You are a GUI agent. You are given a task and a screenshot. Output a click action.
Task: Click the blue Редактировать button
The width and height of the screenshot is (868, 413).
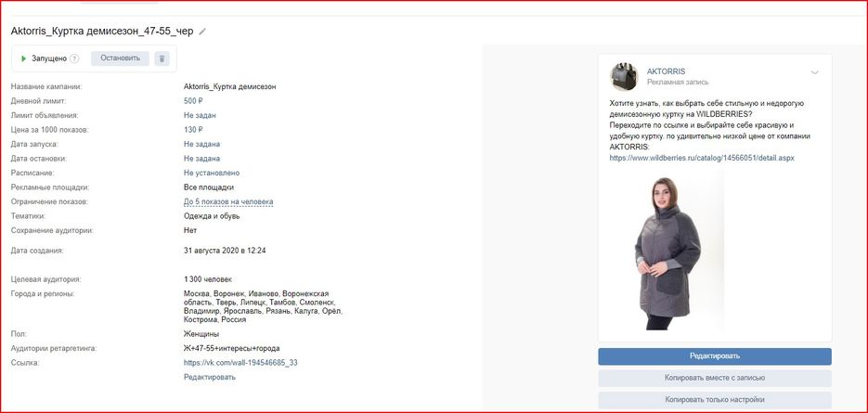715,356
